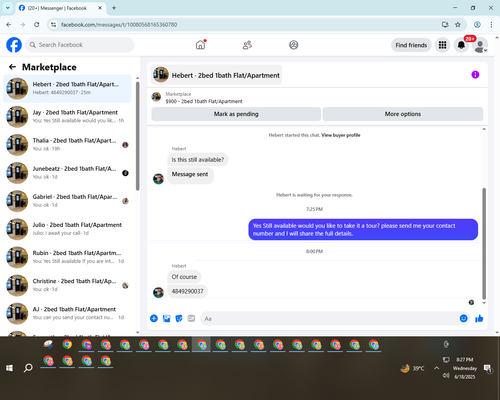Click Mark as pending button
This screenshot has width=500, height=400.
[236, 114]
